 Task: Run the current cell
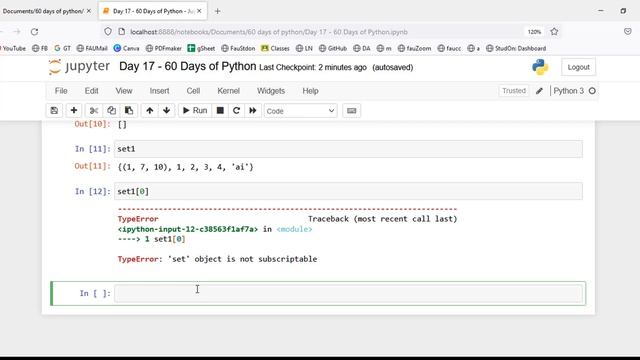[195, 111]
